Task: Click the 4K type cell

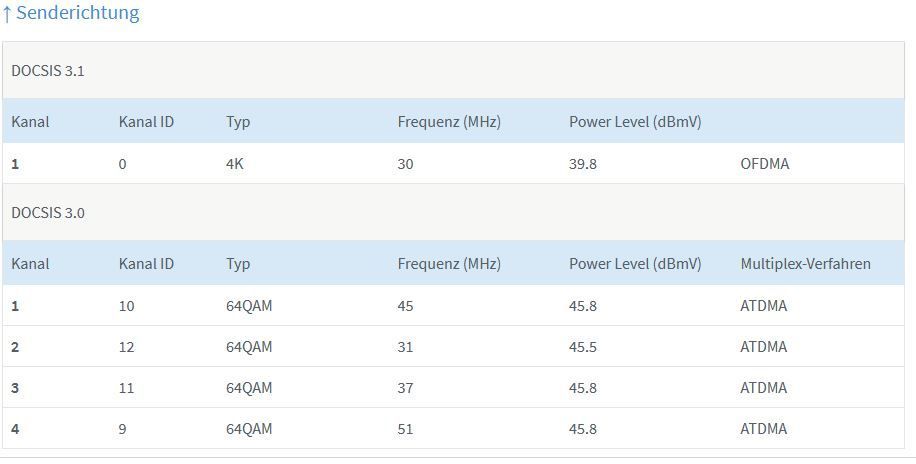Action: (235, 164)
